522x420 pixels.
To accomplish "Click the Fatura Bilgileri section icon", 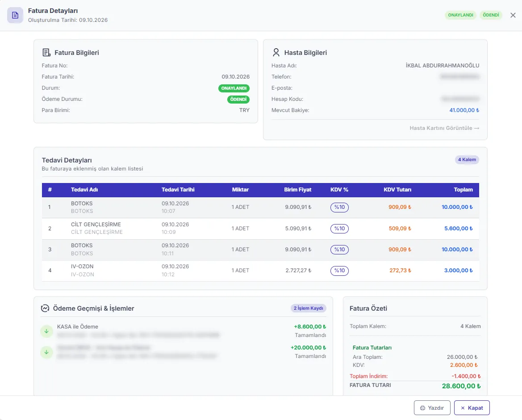I will (x=46, y=53).
